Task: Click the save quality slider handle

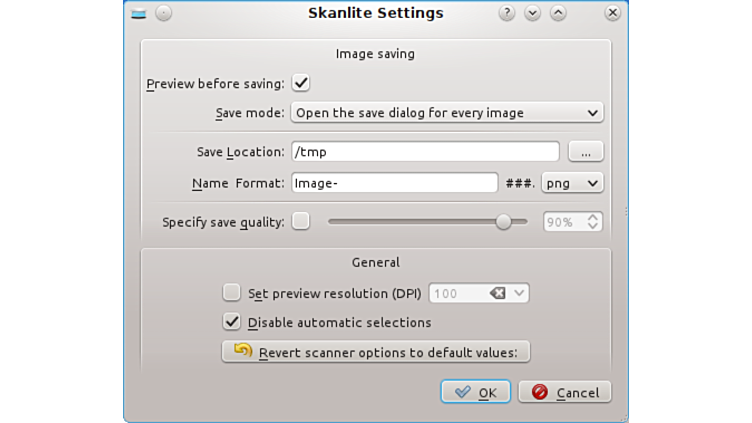Action: click(x=504, y=222)
